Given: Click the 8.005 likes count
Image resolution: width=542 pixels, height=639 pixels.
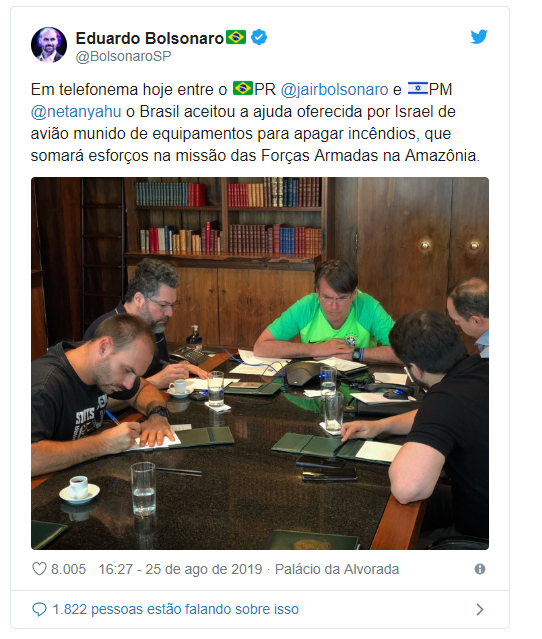Looking at the screenshot, I should tap(68, 569).
